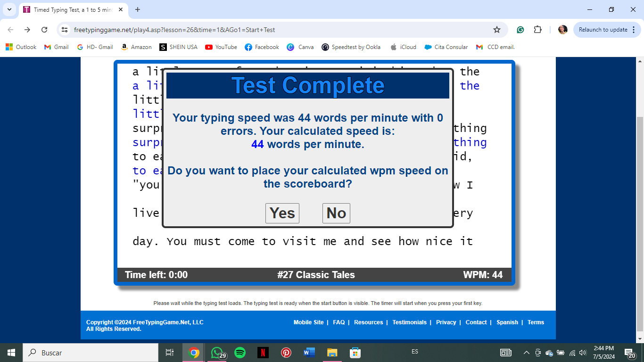
Task: Click the Buscar taskbar search box
Action: tap(91, 353)
